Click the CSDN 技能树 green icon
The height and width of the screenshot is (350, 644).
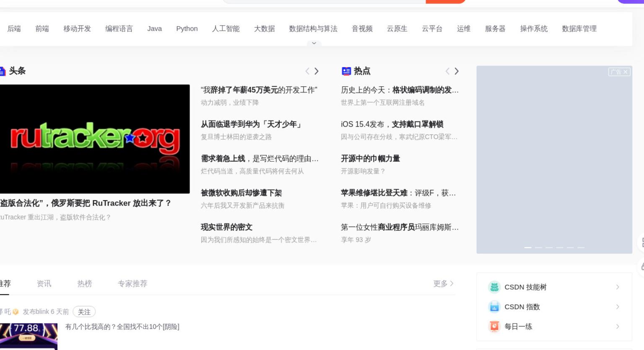pyautogui.click(x=495, y=287)
